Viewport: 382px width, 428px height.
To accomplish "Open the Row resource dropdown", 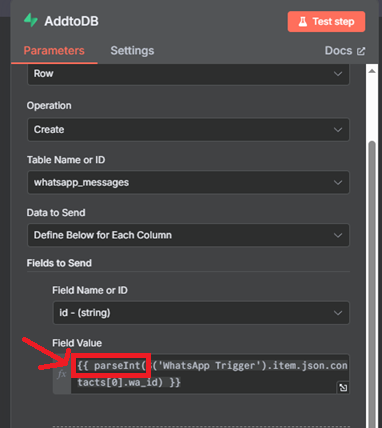I will coord(188,74).
